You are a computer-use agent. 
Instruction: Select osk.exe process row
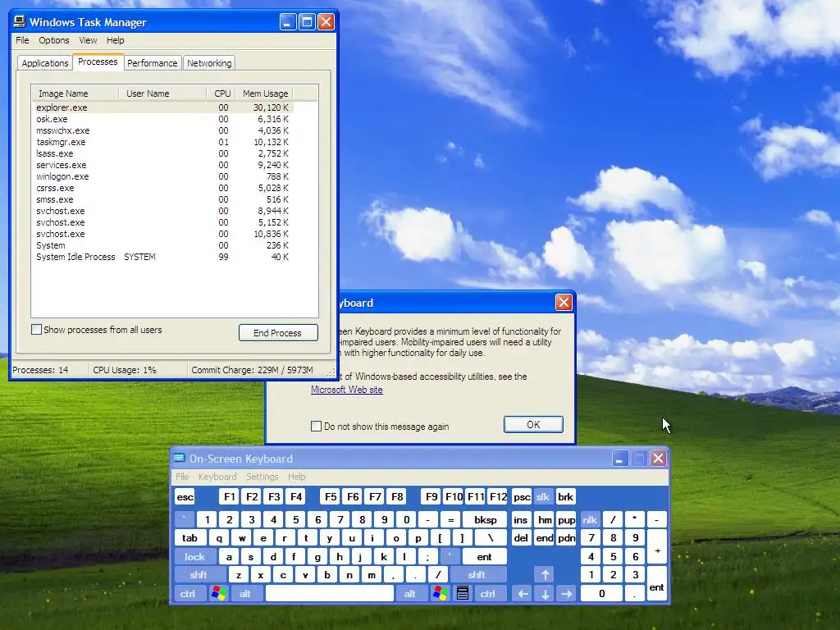162,119
